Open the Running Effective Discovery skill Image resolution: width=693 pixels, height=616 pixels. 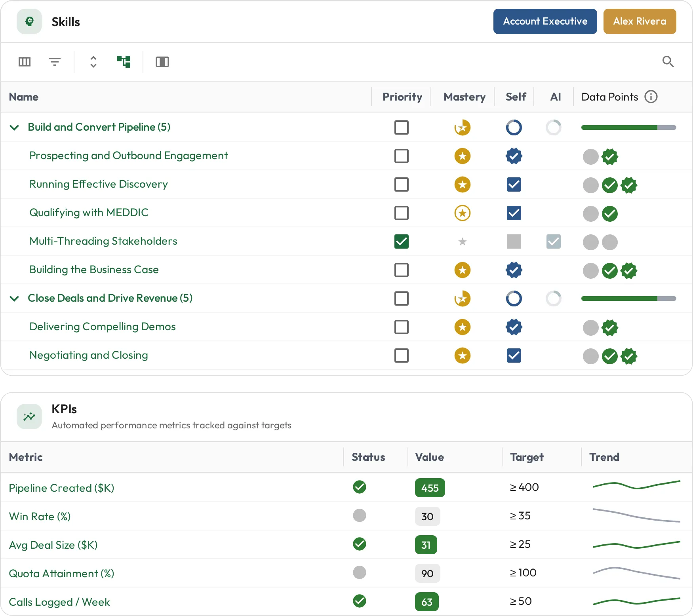(x=99, y=184)
